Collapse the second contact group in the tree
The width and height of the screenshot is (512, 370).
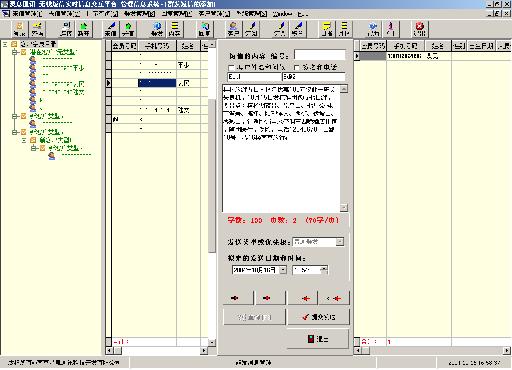click(15, 116)
